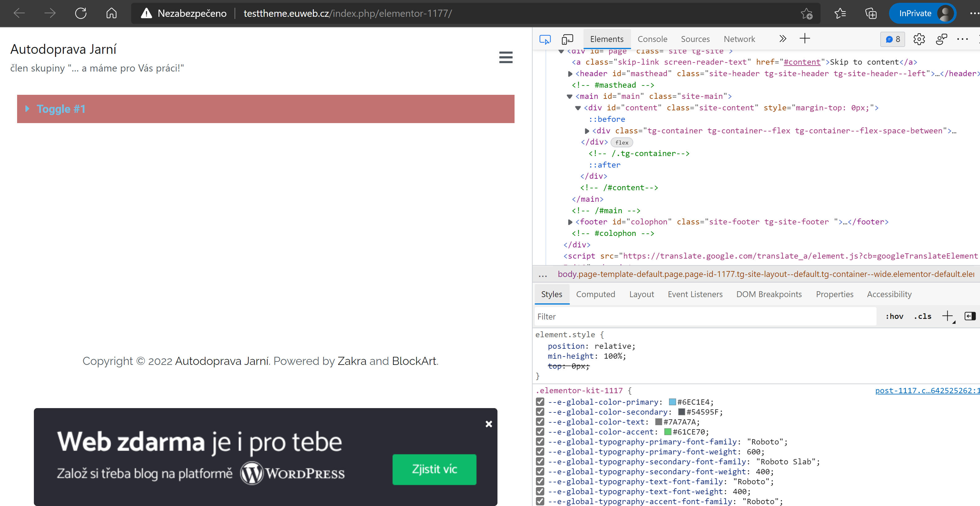Open color picker for #6EC1E4 swatch
This screenshot has width=980, height=506.
point(672,402)
